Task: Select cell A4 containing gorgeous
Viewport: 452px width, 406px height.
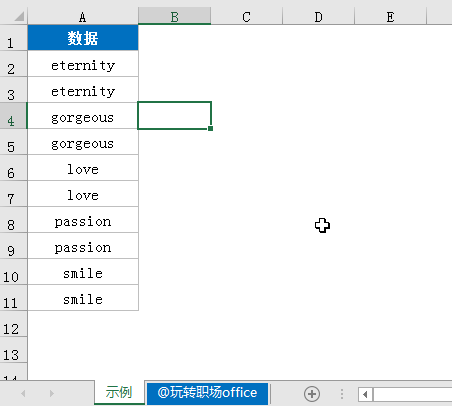Action: tap(83, 116)
